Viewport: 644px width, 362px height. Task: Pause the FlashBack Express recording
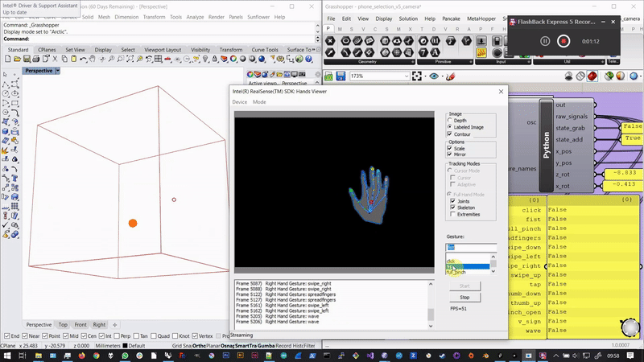[x=545, y=40]
